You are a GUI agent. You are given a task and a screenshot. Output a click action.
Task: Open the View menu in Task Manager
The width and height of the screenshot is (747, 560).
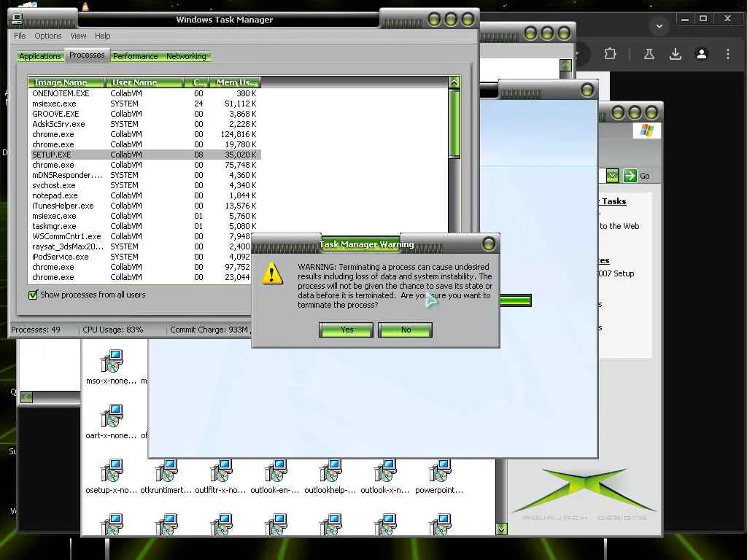78,36
